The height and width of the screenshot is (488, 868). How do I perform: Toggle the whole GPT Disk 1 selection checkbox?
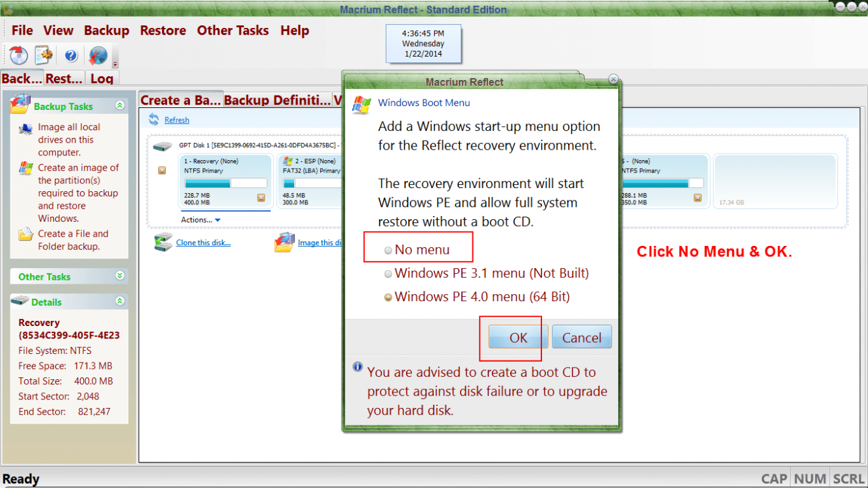click(x=162, y=170)
